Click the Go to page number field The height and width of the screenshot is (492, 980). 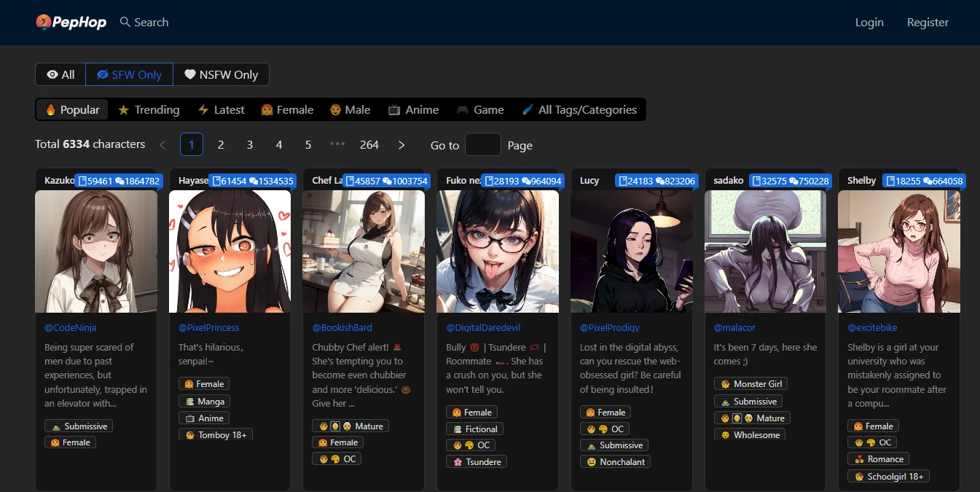(483, 145)
